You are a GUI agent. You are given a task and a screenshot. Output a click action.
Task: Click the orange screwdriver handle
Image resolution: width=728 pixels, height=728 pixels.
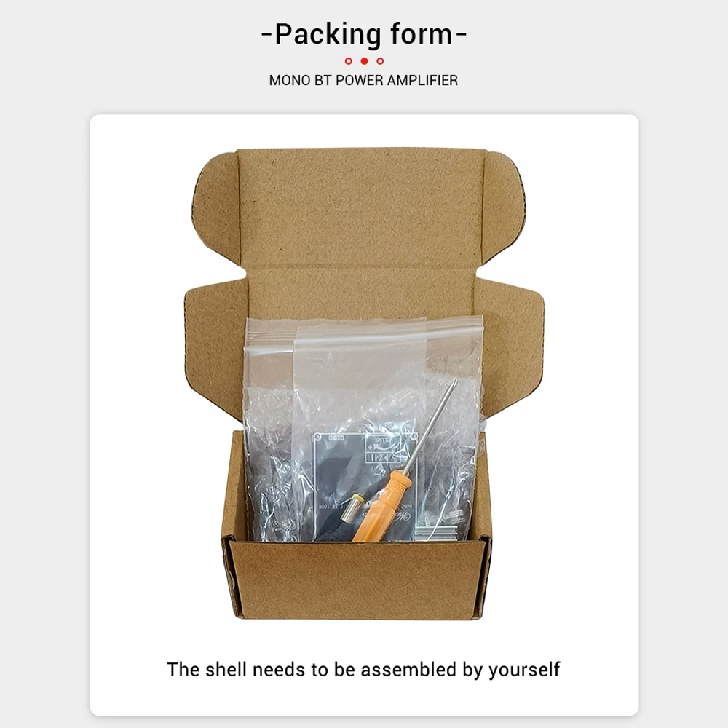tap(381, 506)
